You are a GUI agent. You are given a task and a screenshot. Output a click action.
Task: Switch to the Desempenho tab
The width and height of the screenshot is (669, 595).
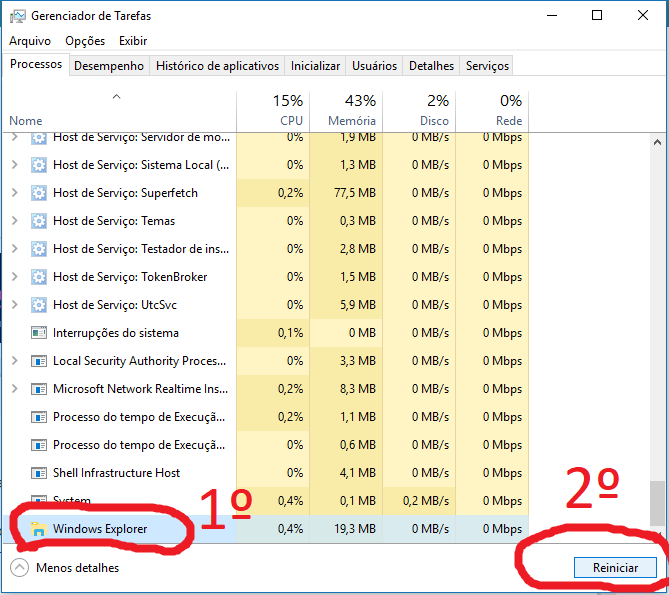(x=109, y=66)
